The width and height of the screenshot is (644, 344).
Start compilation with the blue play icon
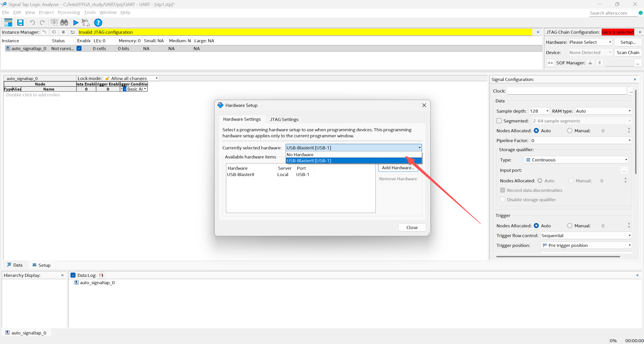tap(75, 23)
